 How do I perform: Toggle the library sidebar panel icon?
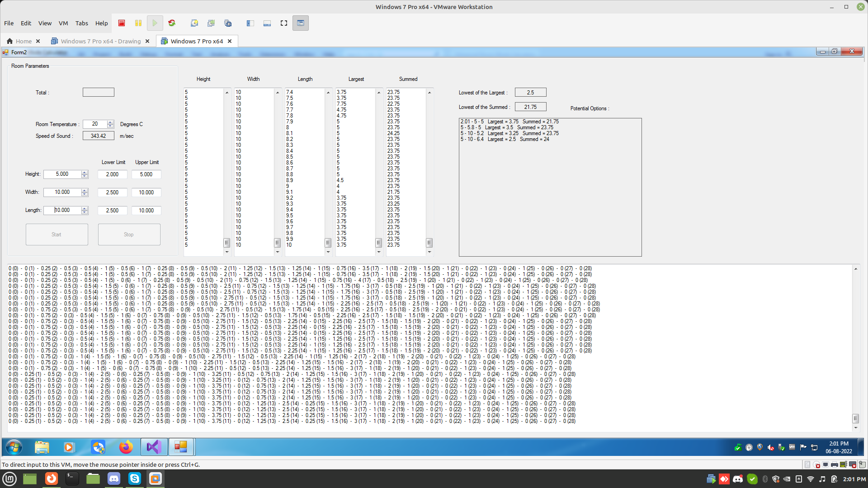point(250,23)
